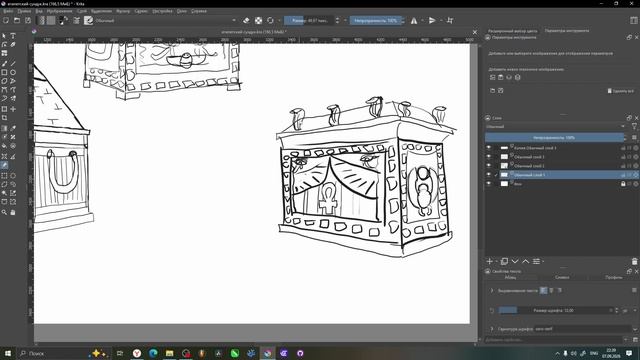Open the add layer type dropdown arrow

(x=496, y=262)
